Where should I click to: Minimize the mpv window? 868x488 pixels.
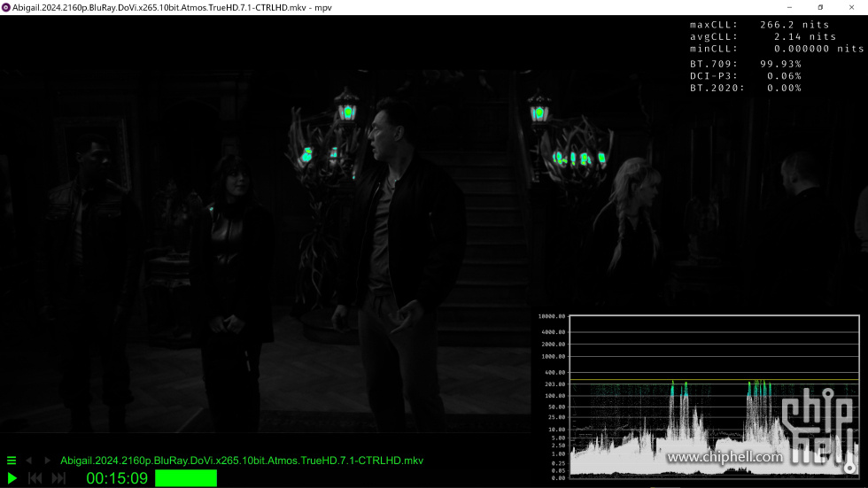point(787,7)
